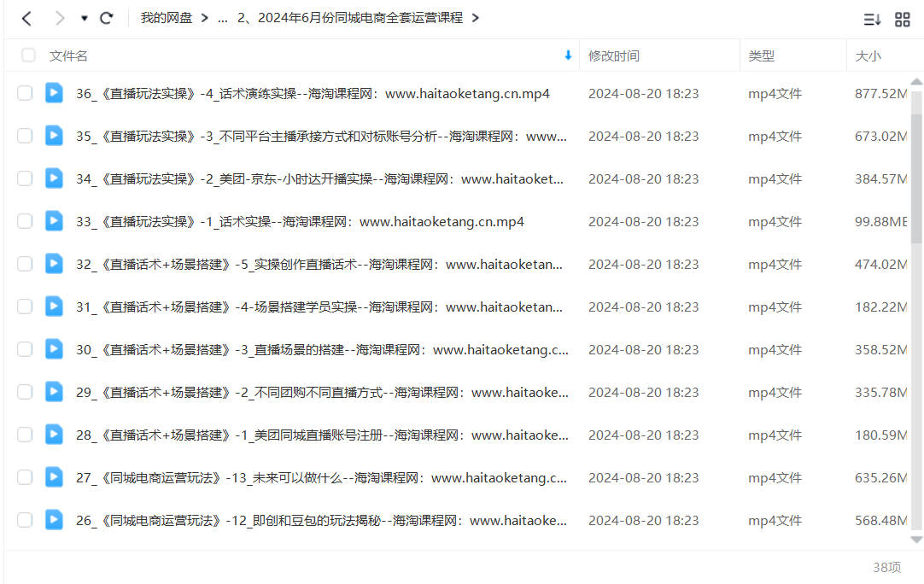Click the video icon of file 30
Image resolution: width=924 pixels, height=584 pixels.
54,349
